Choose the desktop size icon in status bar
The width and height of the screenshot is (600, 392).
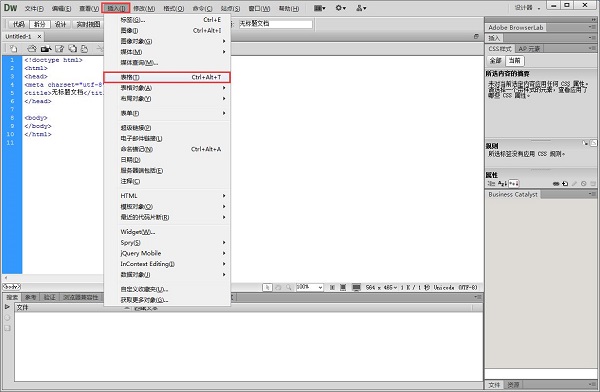click(x=356, y=287)
